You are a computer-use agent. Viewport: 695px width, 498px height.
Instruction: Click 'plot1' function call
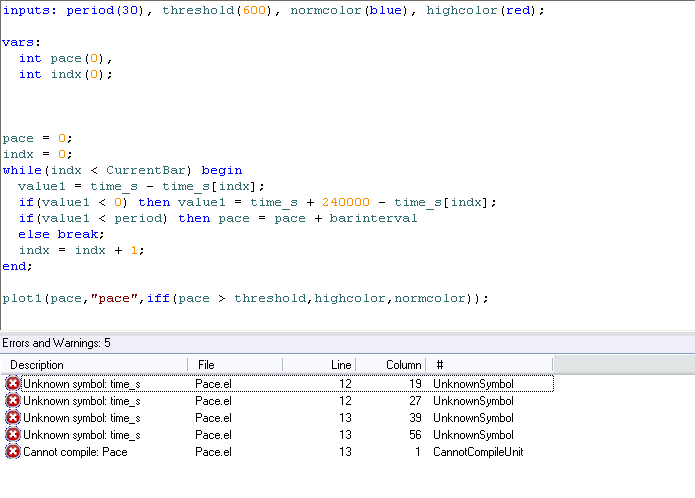pos(22,299)
